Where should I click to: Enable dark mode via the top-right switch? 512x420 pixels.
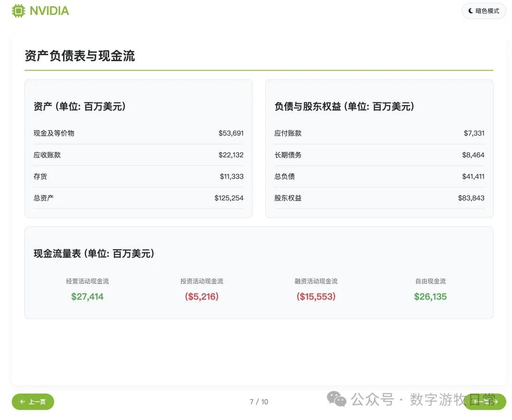pyautogui.click(x=484, y=11)
